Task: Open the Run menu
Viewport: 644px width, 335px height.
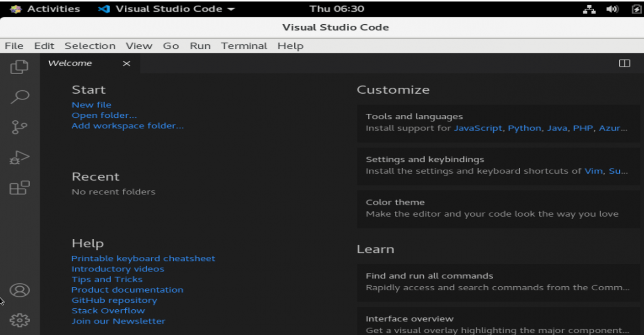Action: click(200, 46)
